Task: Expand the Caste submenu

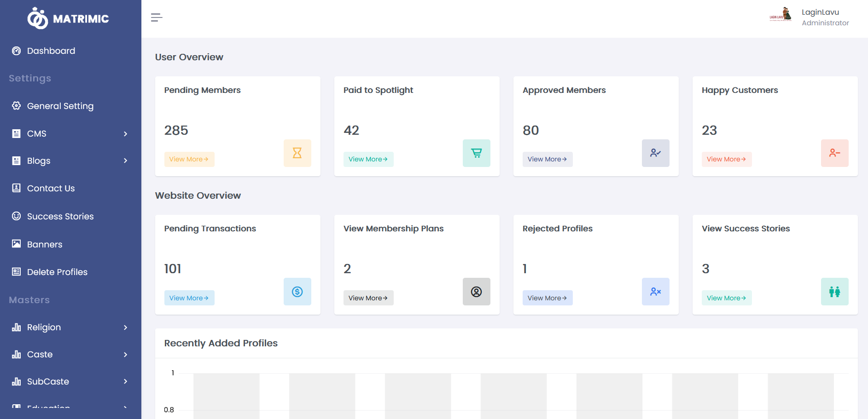Action: tap(125, 355)
